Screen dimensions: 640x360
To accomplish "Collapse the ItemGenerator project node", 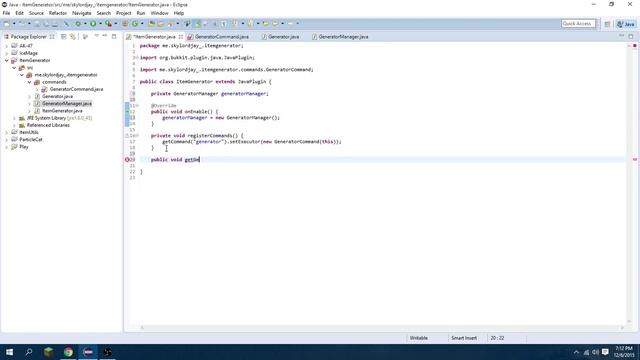I will pos(7,60).
